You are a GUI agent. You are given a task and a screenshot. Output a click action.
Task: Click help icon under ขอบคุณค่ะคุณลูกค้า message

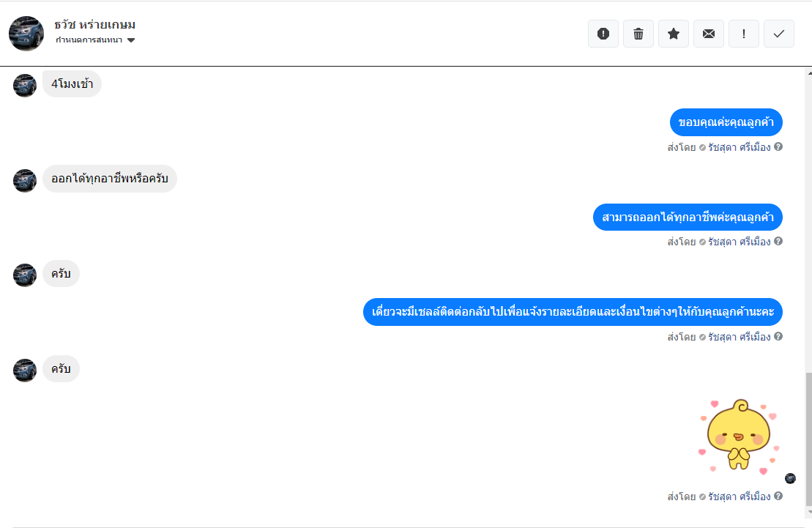coord(778,146)
